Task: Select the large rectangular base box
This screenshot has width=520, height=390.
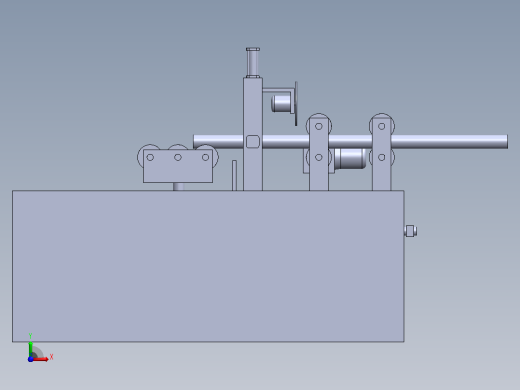Action: click(208, 266)
